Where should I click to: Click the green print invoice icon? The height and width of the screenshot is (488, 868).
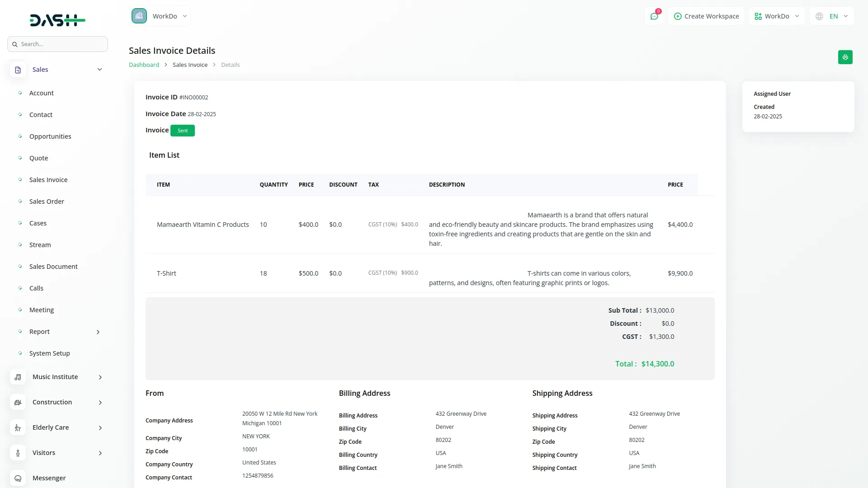pos(845,57)
